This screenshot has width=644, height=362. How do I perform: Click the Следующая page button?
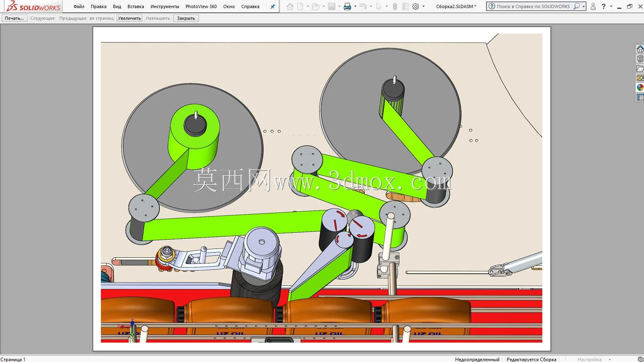click(42, 18)
